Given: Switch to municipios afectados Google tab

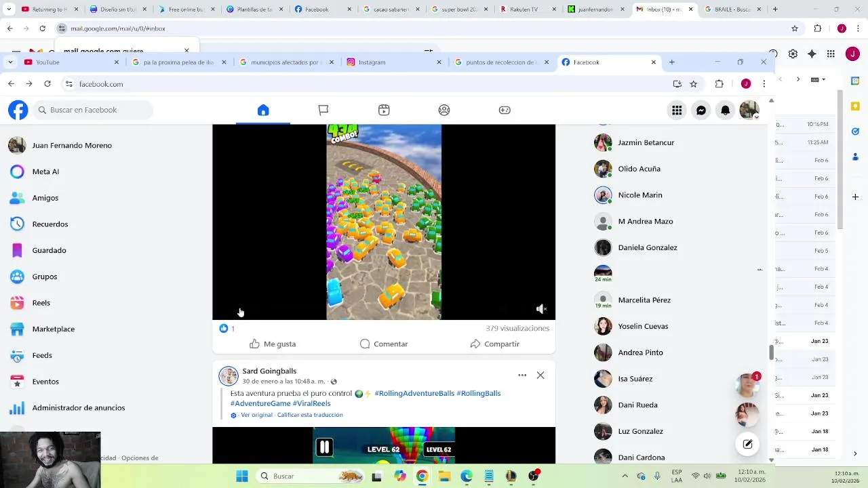Looking at the screenshot, I should (x=286, y=62).
